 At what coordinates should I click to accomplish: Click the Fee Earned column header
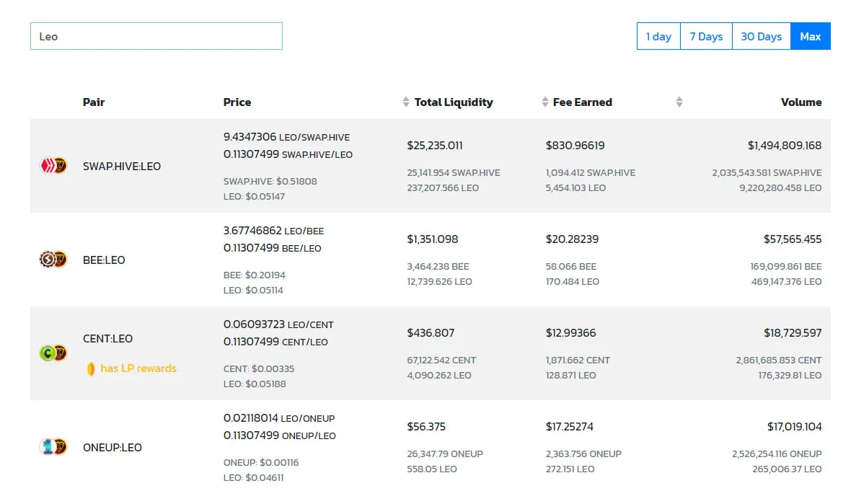pyautogui.click(x=583, y=102)
